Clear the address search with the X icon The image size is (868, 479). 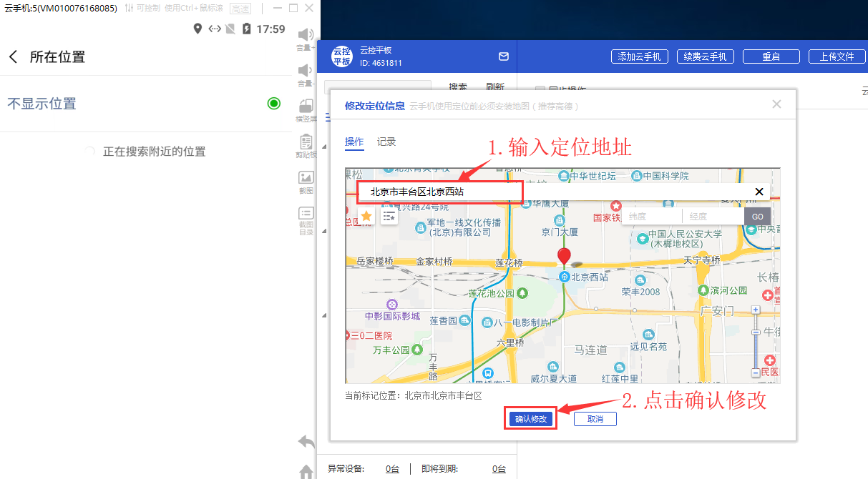tap(759, 192)
